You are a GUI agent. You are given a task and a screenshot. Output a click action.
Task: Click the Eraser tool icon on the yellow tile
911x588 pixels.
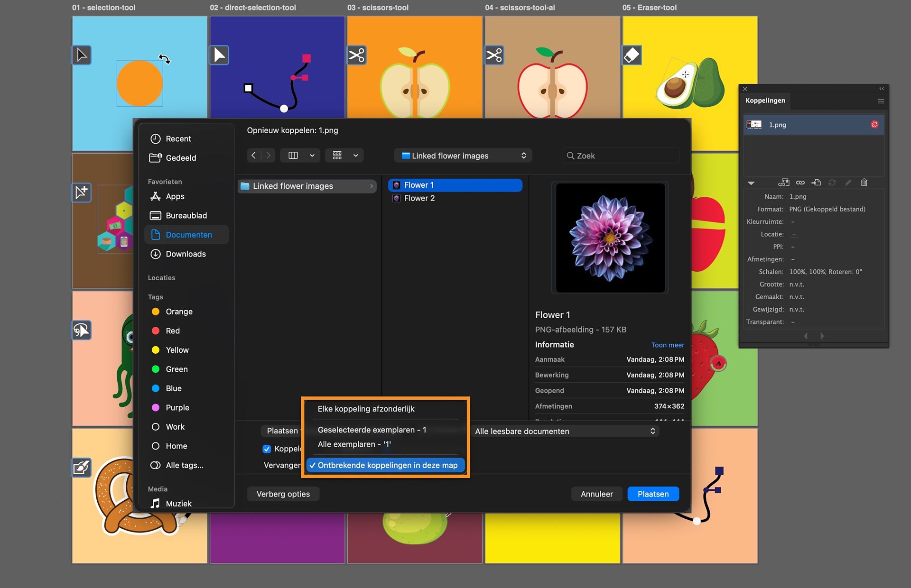tap(632, 55)
